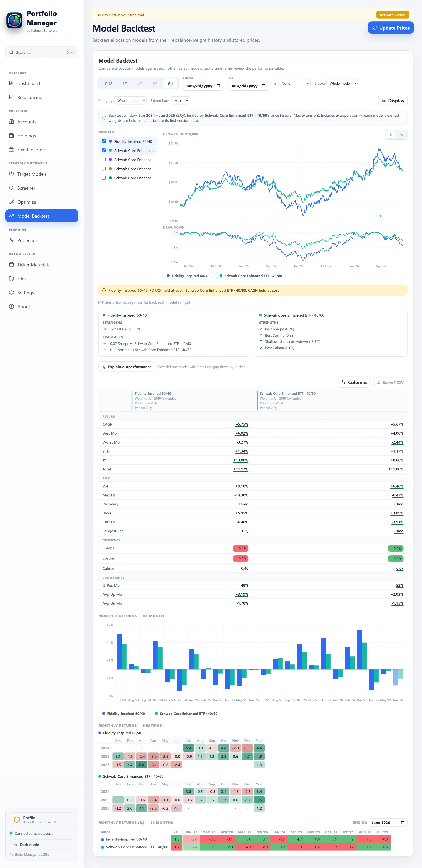Click the Fixed Income bank icon
This screenshot has height=868, width=422.
11,150
